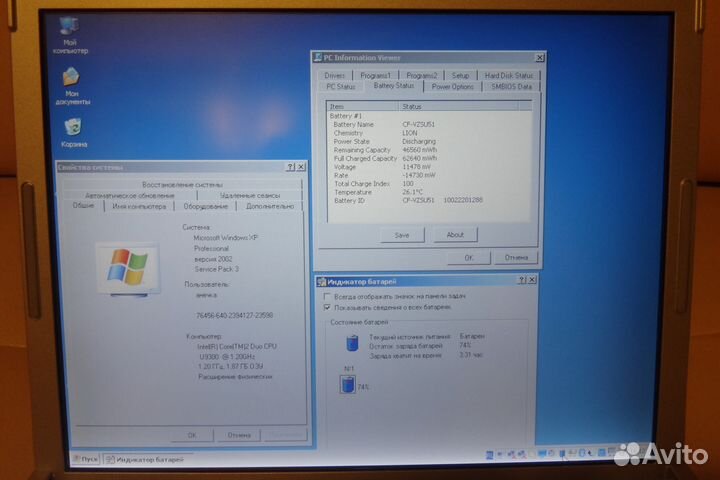Open the Мои документы desktop icon
This screenshot has width=720, height=480.
pos(72,86)
